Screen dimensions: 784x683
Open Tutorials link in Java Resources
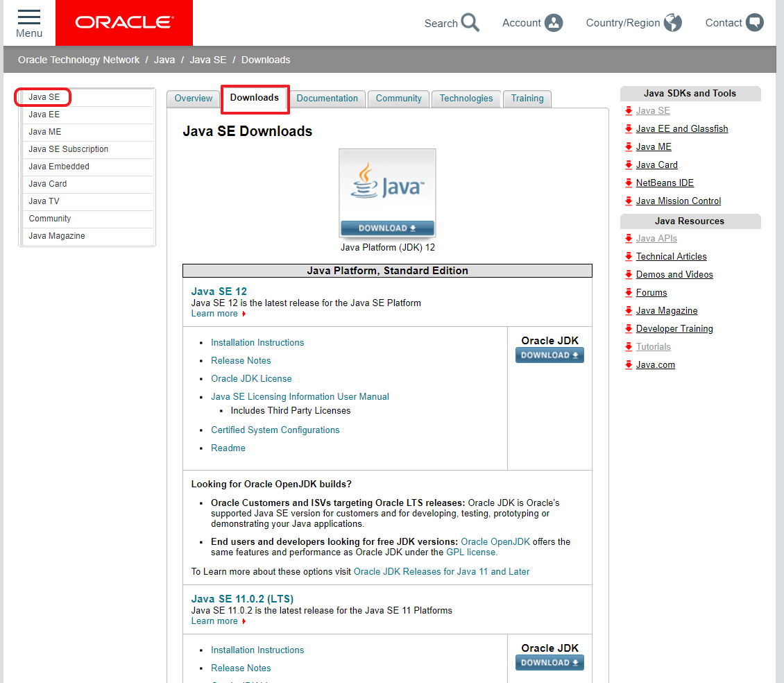653,347
